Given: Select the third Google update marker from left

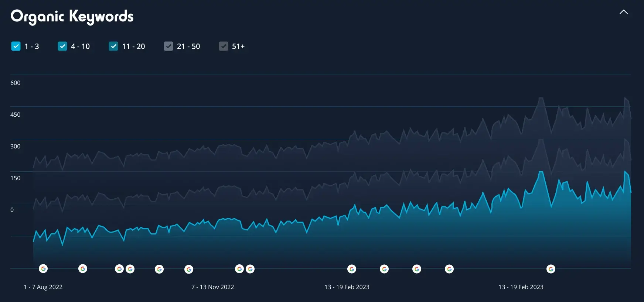Looking at the screenshot, I should coord(119,269).
